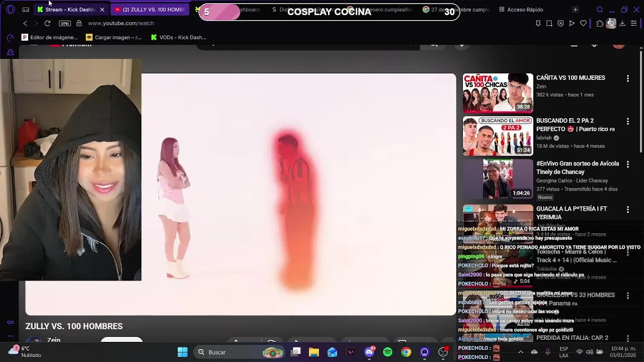Open Wi-Fi network icon in system tray
Viewport: 644px width, 362px height.
(580, 352)
